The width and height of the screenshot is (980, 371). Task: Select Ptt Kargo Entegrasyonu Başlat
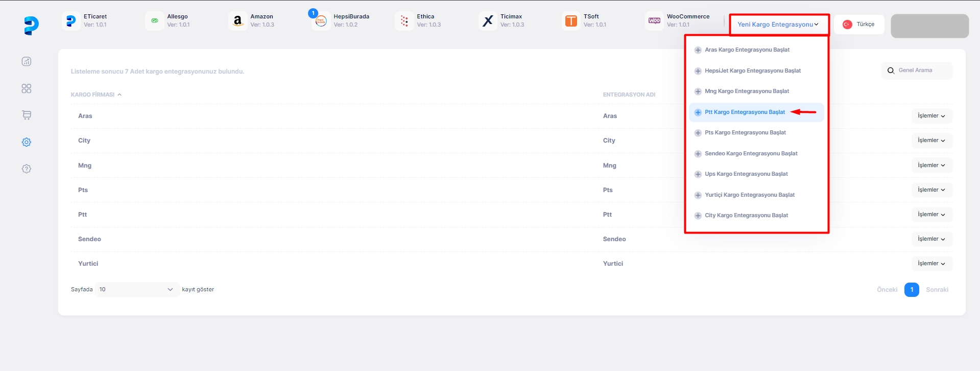pyautogui.click(x=745, y=112)
